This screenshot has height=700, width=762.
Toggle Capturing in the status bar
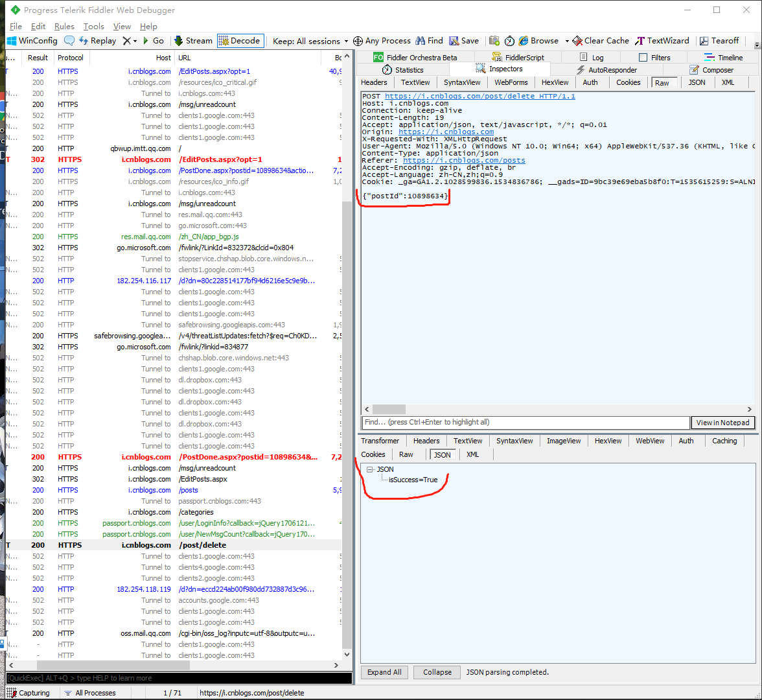[x=29, y=693]
